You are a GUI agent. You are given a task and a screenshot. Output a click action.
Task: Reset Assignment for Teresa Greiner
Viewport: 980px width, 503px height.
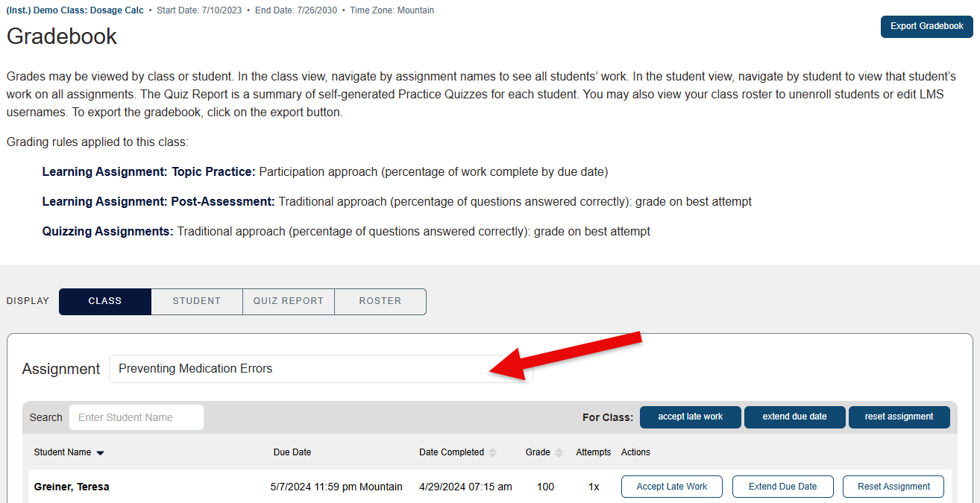point(893,487)
